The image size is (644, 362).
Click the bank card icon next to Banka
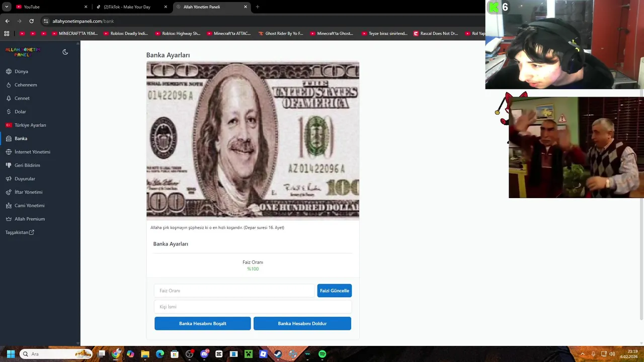tap(9, 138)
